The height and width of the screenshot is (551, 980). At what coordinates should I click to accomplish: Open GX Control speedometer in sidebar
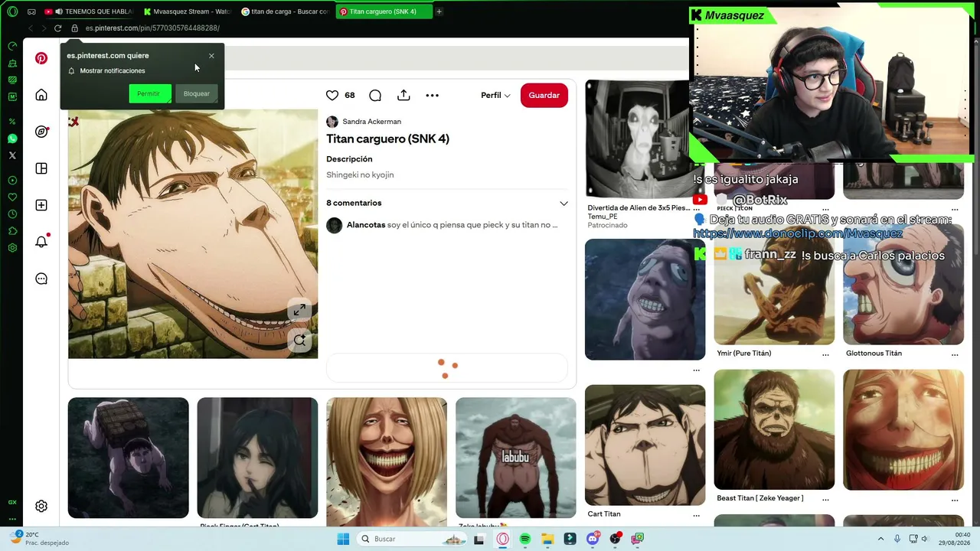click(x=12, y=46)
